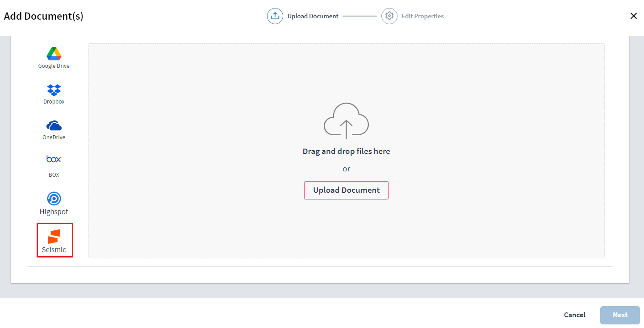Choose the Dropbox source icon

pos(54,90)
